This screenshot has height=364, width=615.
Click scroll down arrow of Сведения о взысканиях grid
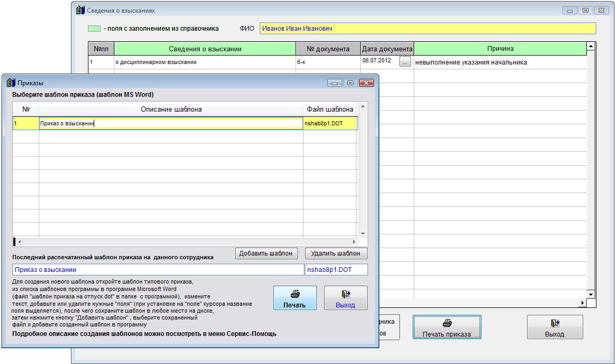pyautogui.click(x=591, y=294)
